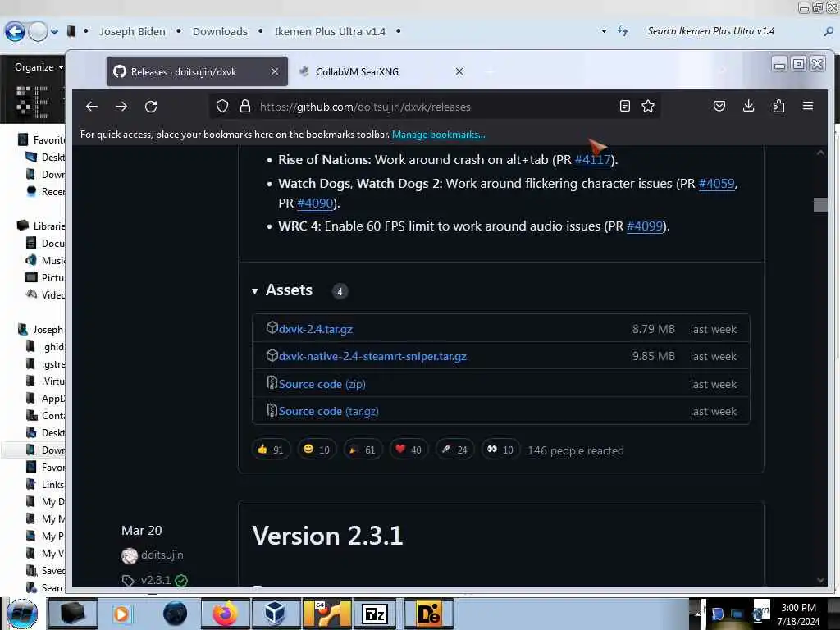
Task: Open pull request #4090 link
Action: click(315, 203)
